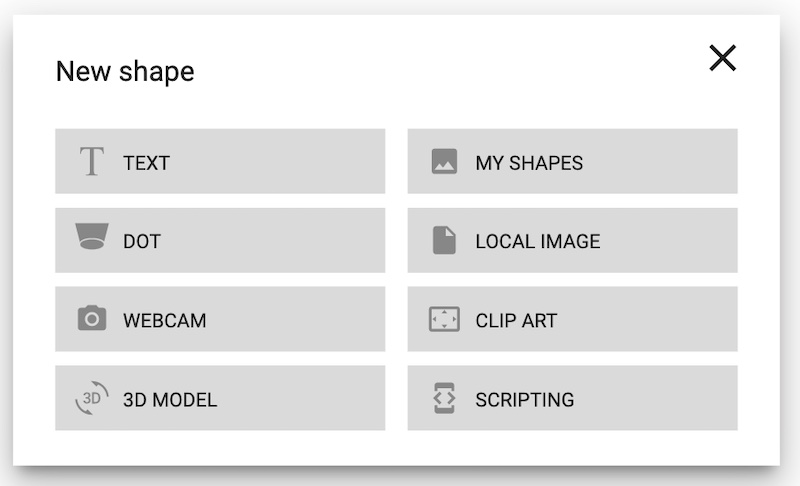Image resolution: width=800 pixels, height=486 pixels.
Task: Close the New shape dialog
Action: [723, 58]
